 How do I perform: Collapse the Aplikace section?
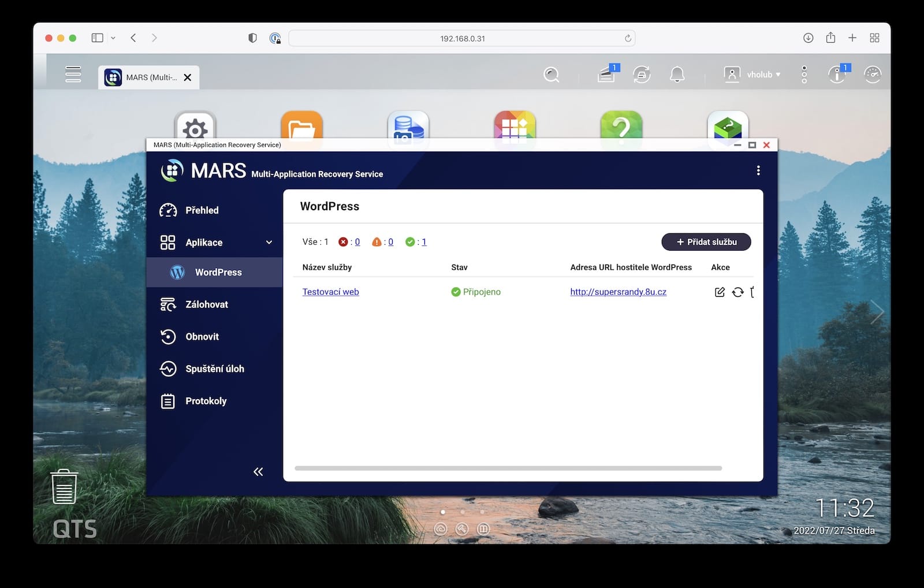coord(269,243)
